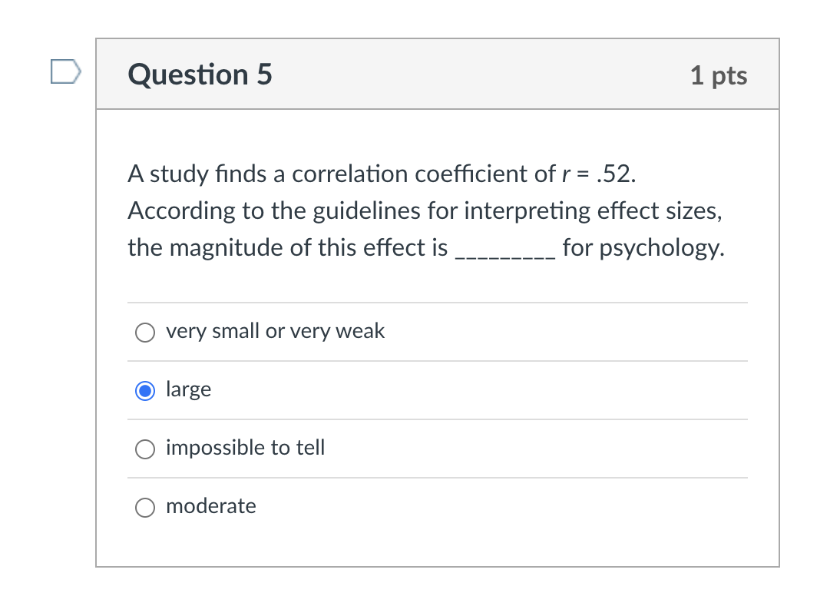Click the "moderate" answer label text

[x=210, y=506]
